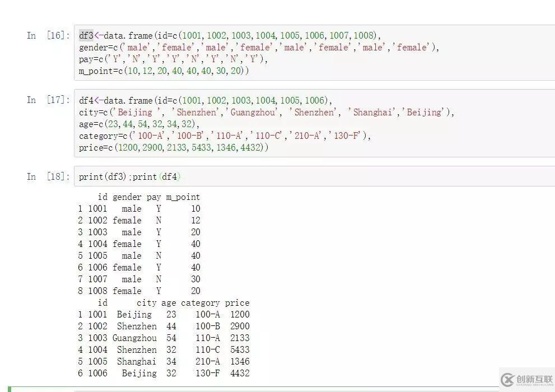Select the In [18] prompt label
The height and width of the screenshot is (392, 555).
tap(48, 176)
